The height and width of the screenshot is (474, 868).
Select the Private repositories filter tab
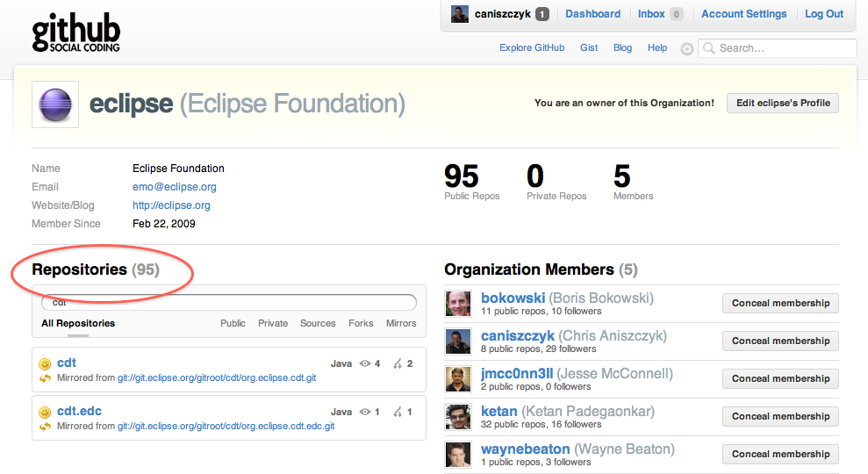point(273,323)
